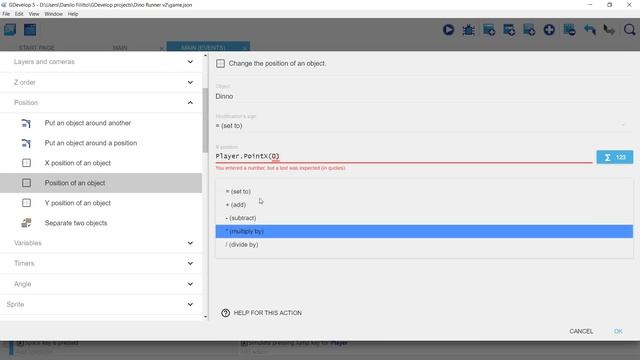Click the circled plus add icon

point(549,30)
